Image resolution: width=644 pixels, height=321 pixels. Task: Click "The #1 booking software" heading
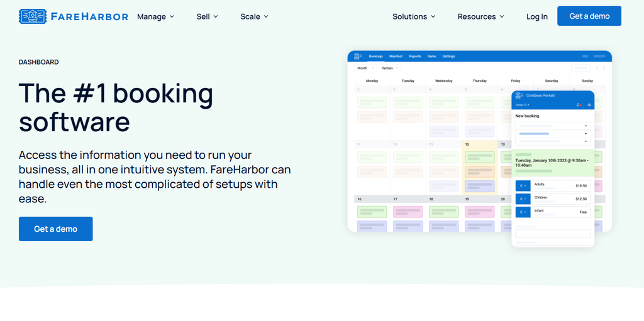(x=116, y=107)
